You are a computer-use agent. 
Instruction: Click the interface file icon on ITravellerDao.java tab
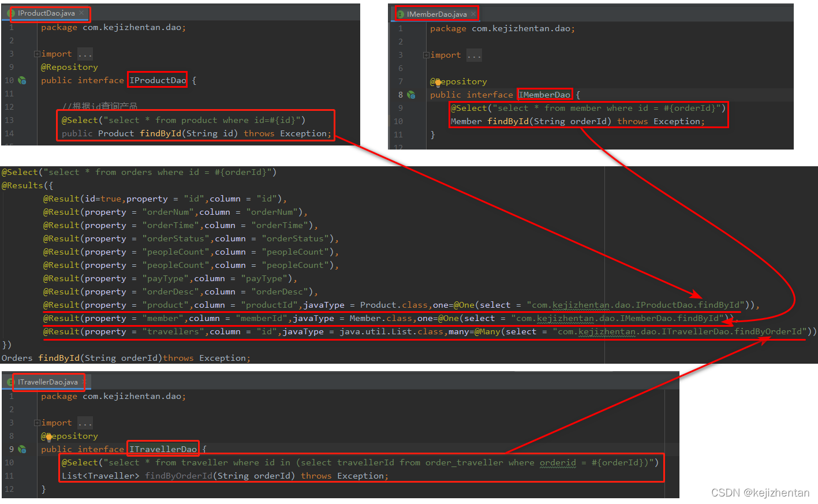click(11, 382)
